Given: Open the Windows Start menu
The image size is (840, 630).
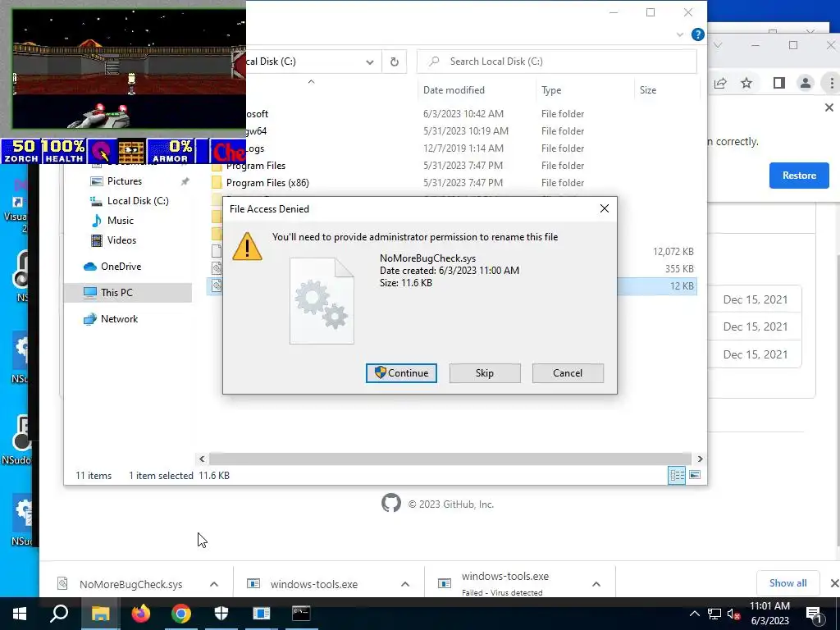Looking at the screenshot, I should (x=20, y=614).
